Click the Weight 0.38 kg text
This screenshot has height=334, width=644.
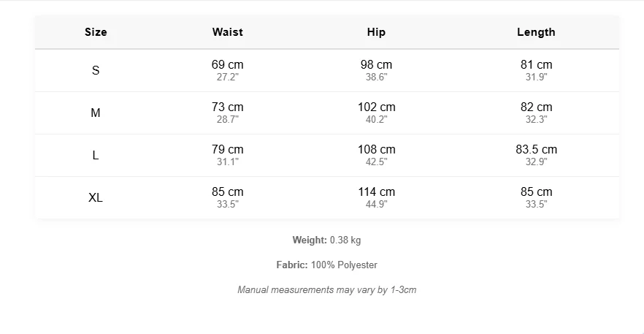point(326,240)
